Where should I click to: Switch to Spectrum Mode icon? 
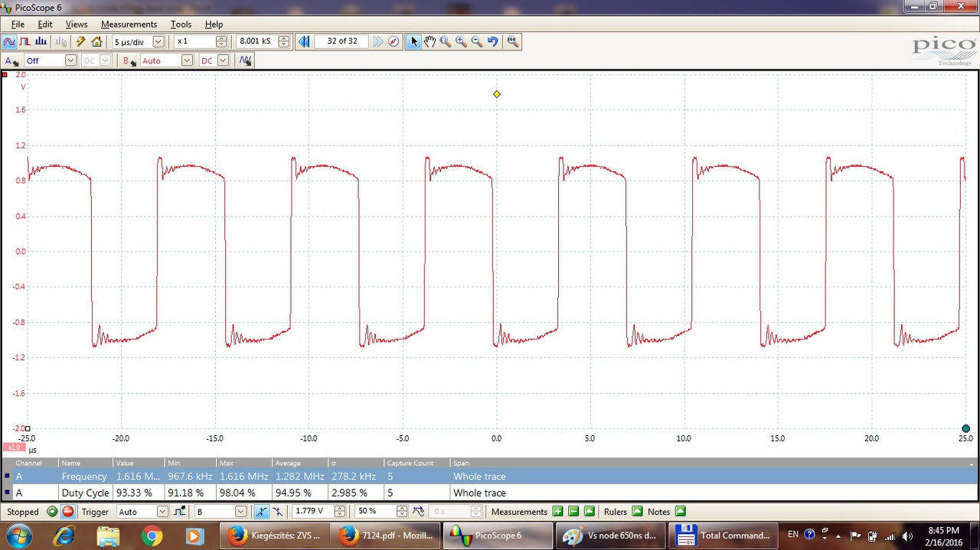tap(41, 41)
